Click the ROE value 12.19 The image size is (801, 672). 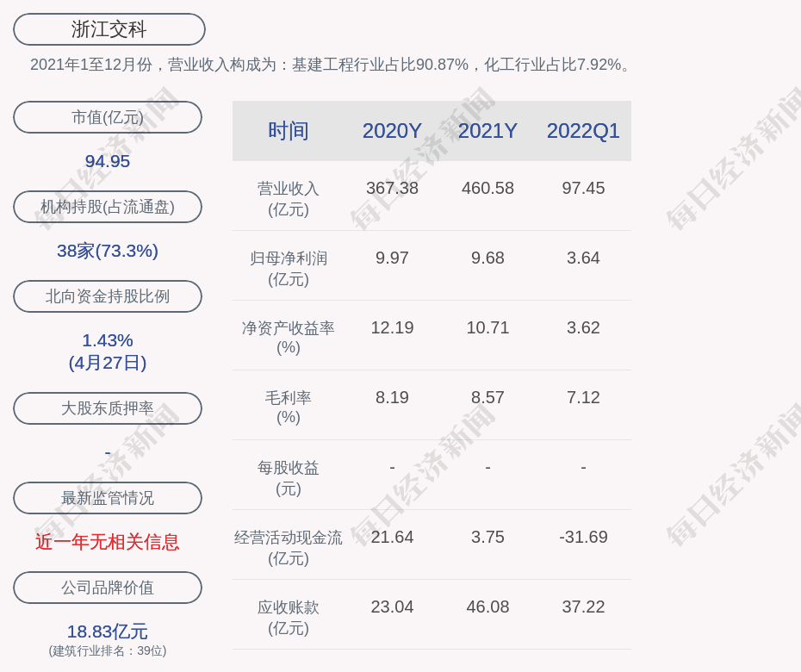click(x=392, y=327)
